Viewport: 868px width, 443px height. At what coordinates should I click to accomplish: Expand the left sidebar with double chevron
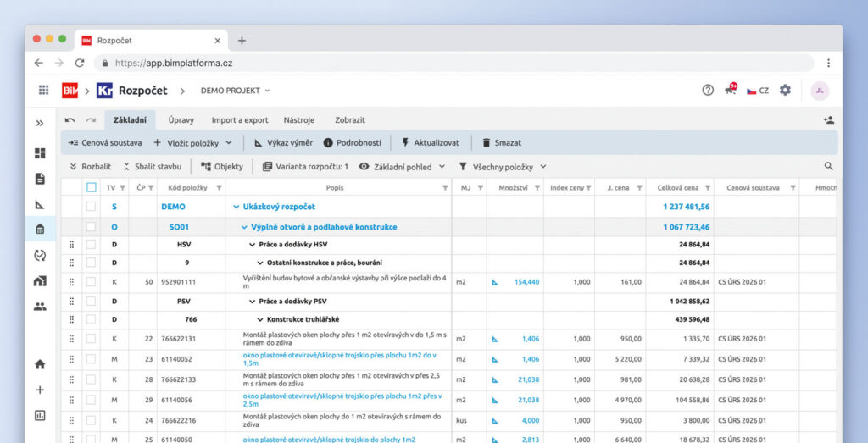[x=40, y=123]
